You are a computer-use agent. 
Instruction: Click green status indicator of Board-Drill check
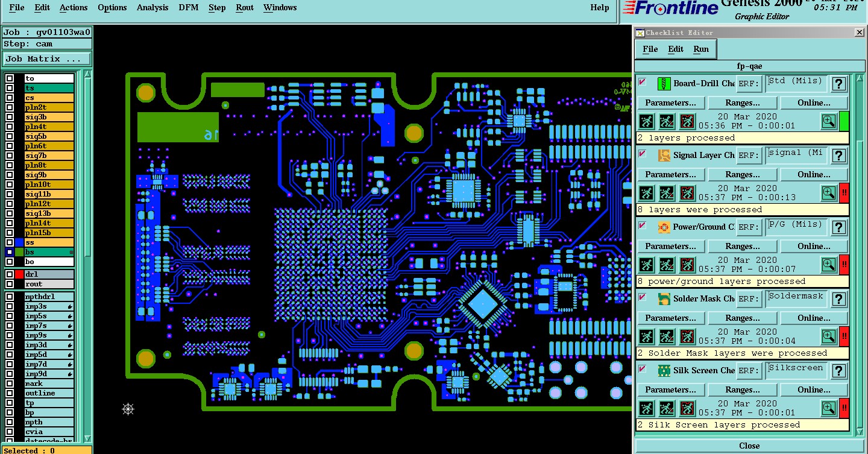[844, 121]
